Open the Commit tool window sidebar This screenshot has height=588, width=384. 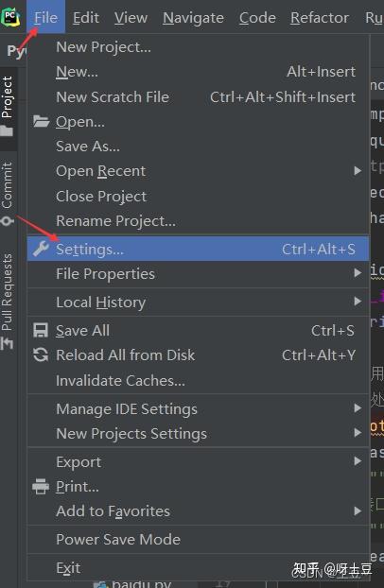[8, 194]
